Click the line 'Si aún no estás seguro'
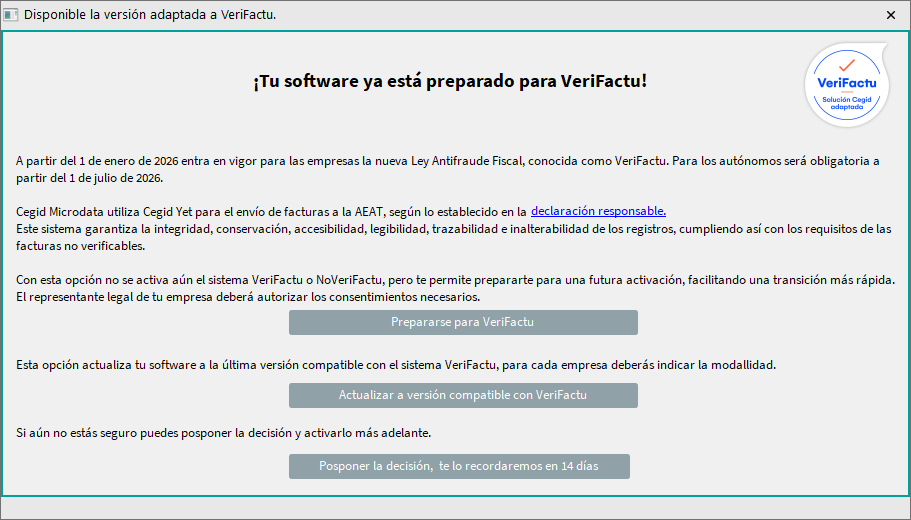911x520 pixels. [224, 433]
